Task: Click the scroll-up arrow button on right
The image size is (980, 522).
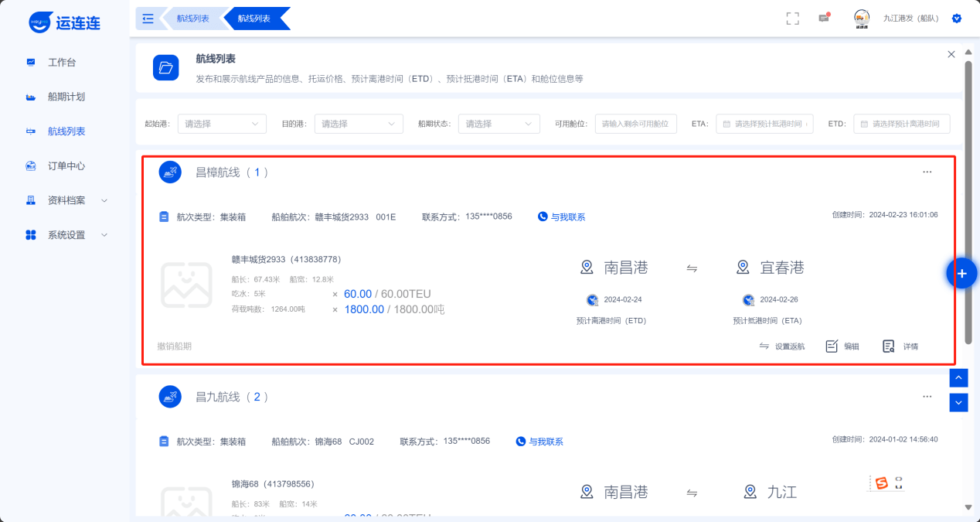Action: pos(958,377)
